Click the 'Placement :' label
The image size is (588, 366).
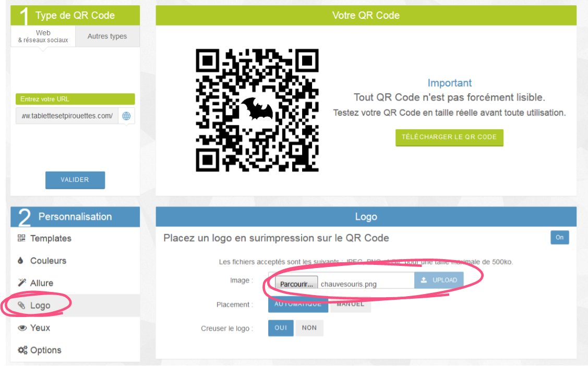235,304
